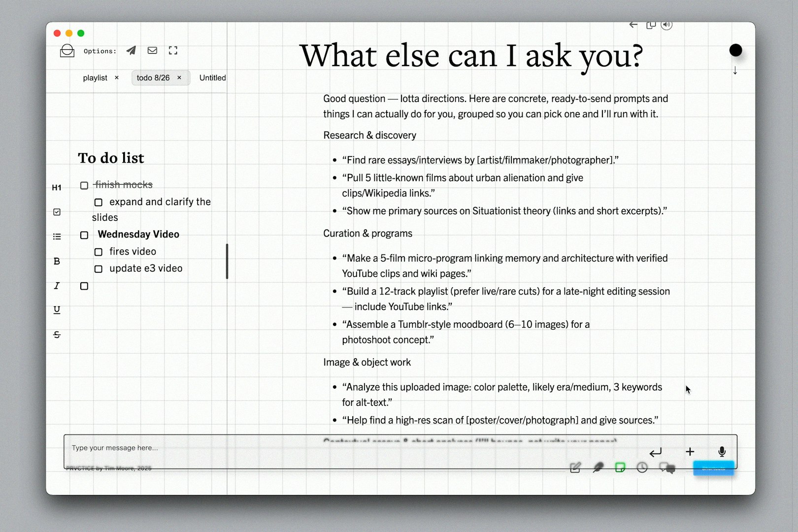Screen dimensions: 798x532
Task: Click the "Options:" label
Action: tap(100, 51)
